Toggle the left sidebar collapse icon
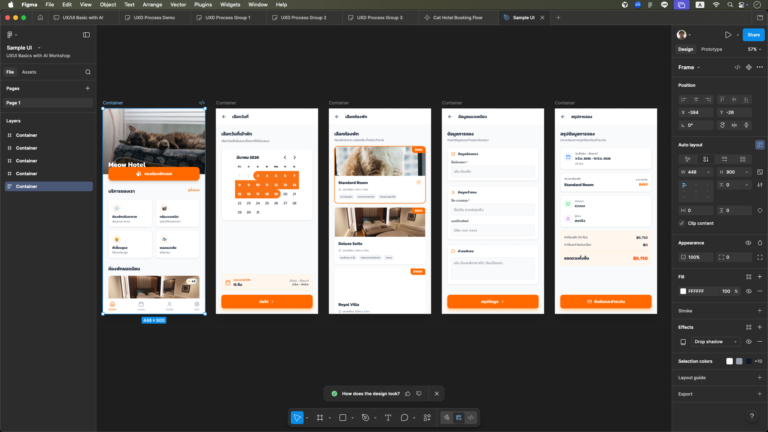 pyautogui.click(x=86, y=34)
